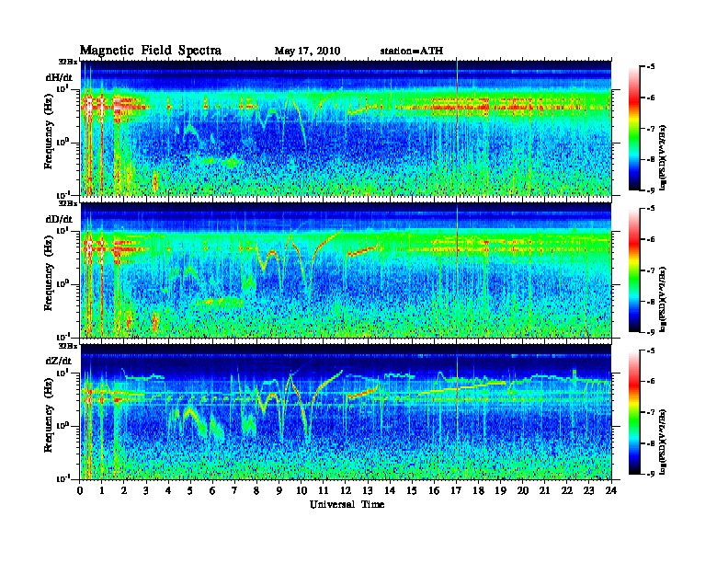Click hour "22" on the time axis
The width and height of the screenshot is (728, 563).
tap(567, 491)
